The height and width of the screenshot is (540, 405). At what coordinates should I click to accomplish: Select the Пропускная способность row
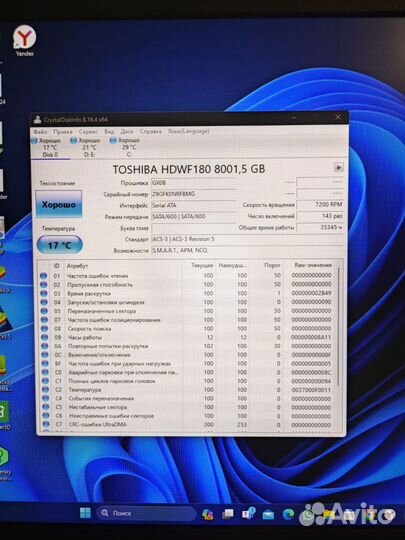[188, 284]
